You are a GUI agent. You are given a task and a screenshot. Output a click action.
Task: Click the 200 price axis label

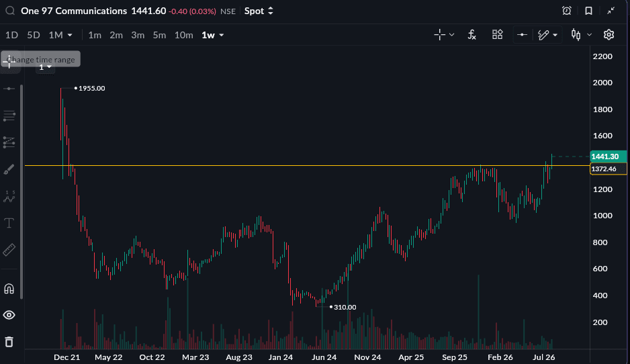point(600,322)
